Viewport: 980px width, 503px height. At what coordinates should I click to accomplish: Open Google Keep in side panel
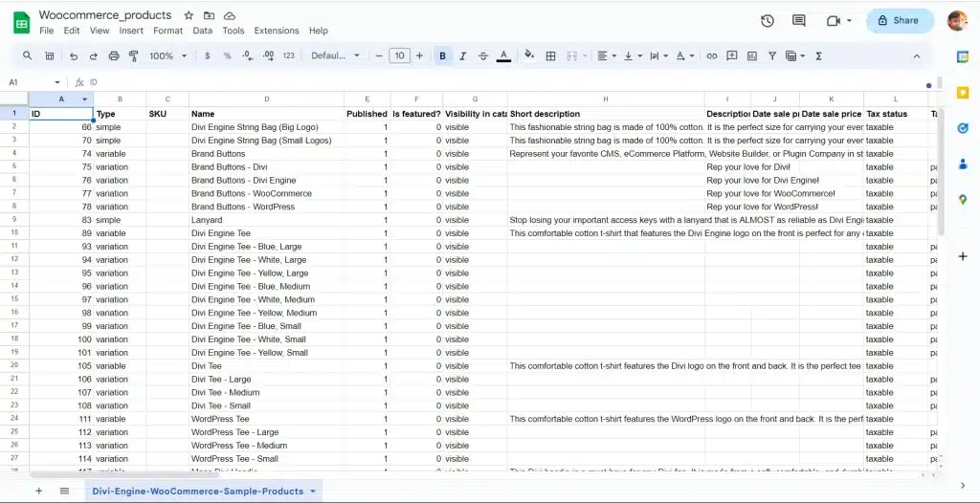(963, 93)
